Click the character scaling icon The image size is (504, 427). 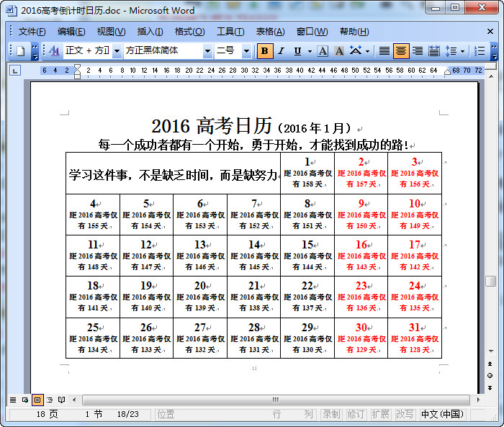[356, 51]
